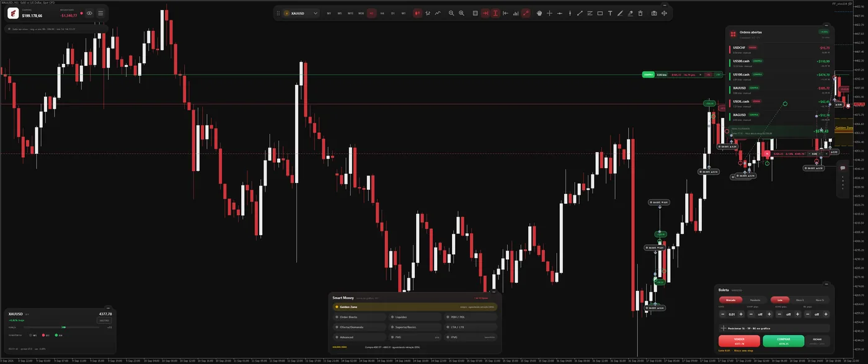Select the W1 timeframe
The height and width of the screenshot is (364, 868).
(404, 13)
